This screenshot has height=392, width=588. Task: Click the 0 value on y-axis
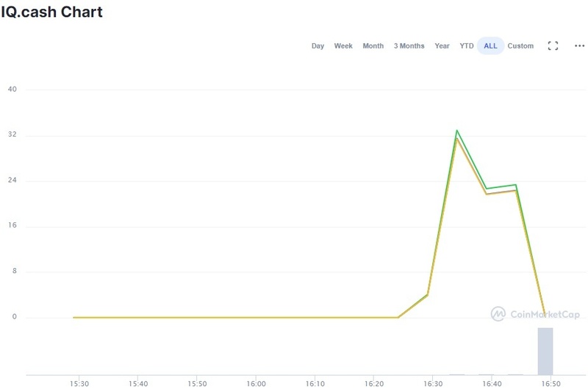(x=15, y=316)
